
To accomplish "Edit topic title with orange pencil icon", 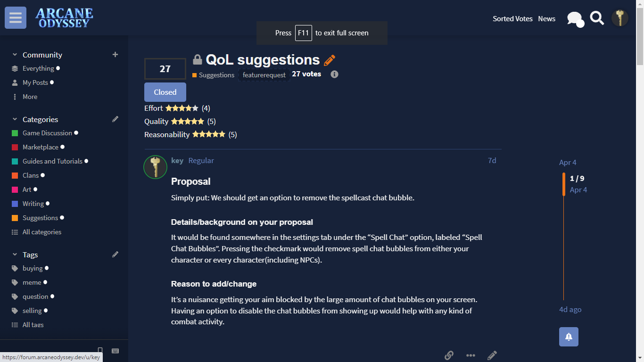I will point(330,60).
